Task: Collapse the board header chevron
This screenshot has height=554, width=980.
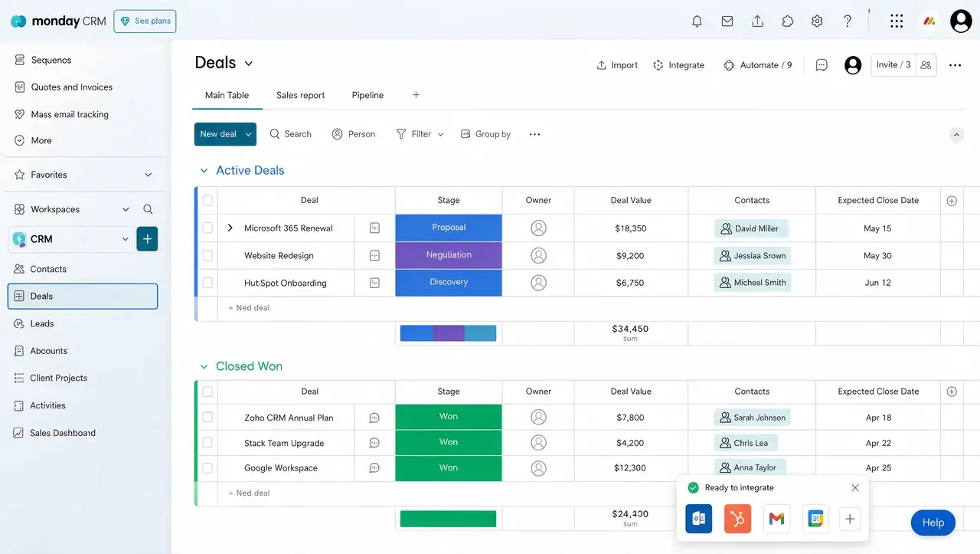Action: point(956,135)
